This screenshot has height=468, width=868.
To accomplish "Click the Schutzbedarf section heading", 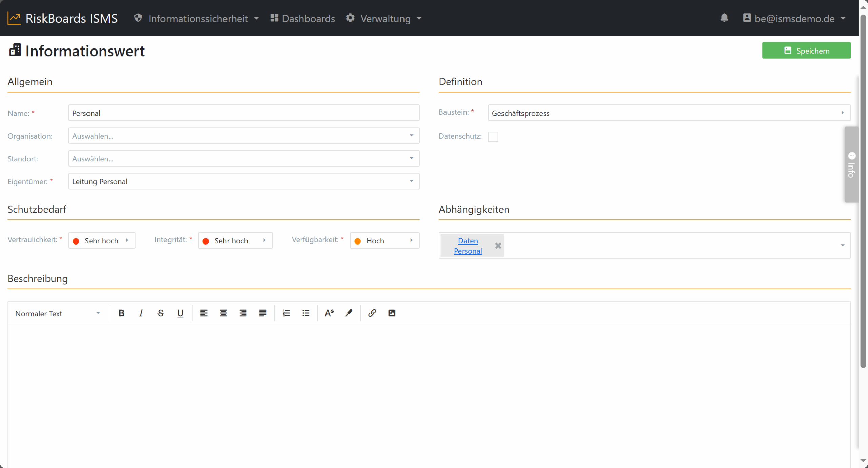I will coord(37,209).
